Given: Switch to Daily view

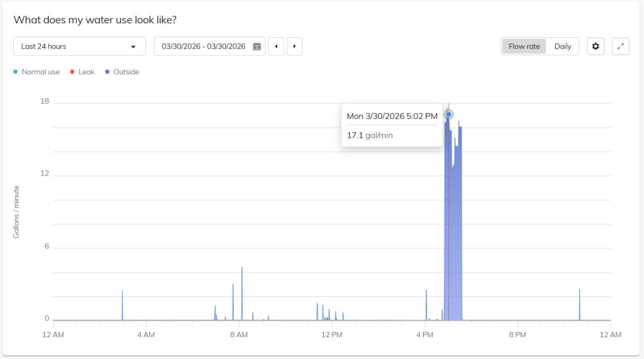Looking at the screenshot, I should point(563,47).
